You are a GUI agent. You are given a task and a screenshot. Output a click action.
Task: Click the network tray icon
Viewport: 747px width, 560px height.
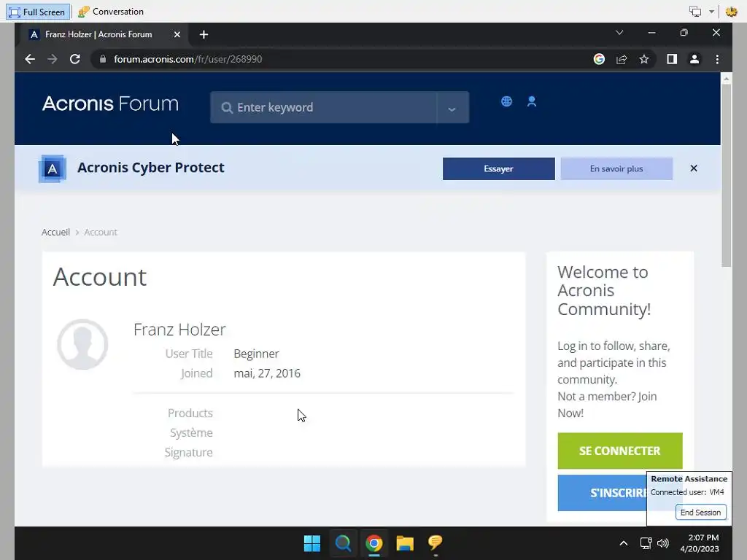click(x=646, y=542)
